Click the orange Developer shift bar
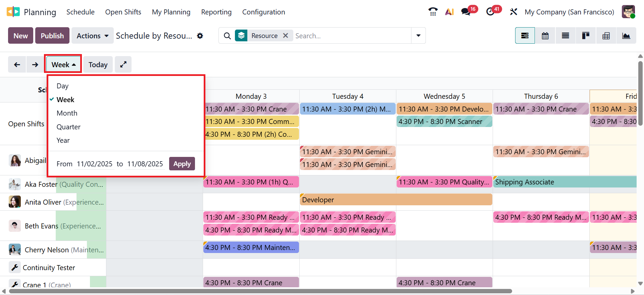 [396, 200]
